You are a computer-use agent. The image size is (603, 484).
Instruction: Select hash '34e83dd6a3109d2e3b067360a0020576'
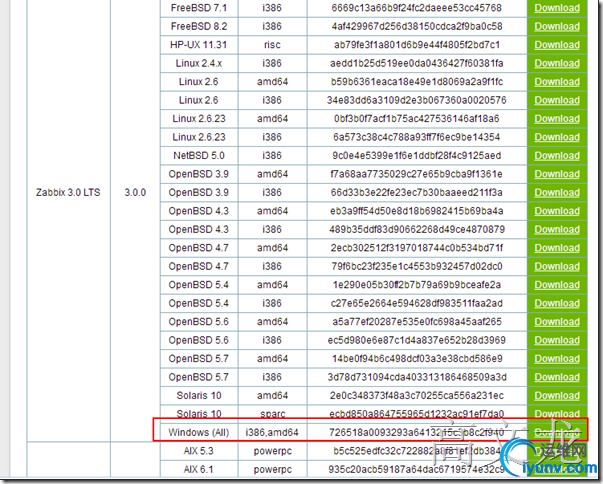416,100
